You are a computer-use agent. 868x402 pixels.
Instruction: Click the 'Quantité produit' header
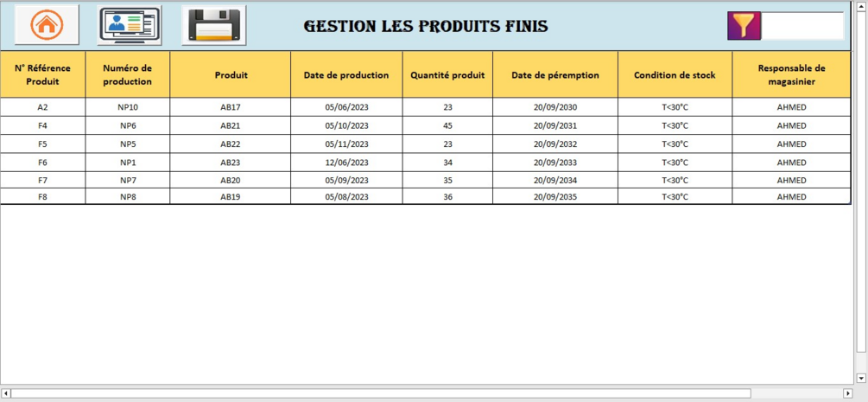click(447, 75)
